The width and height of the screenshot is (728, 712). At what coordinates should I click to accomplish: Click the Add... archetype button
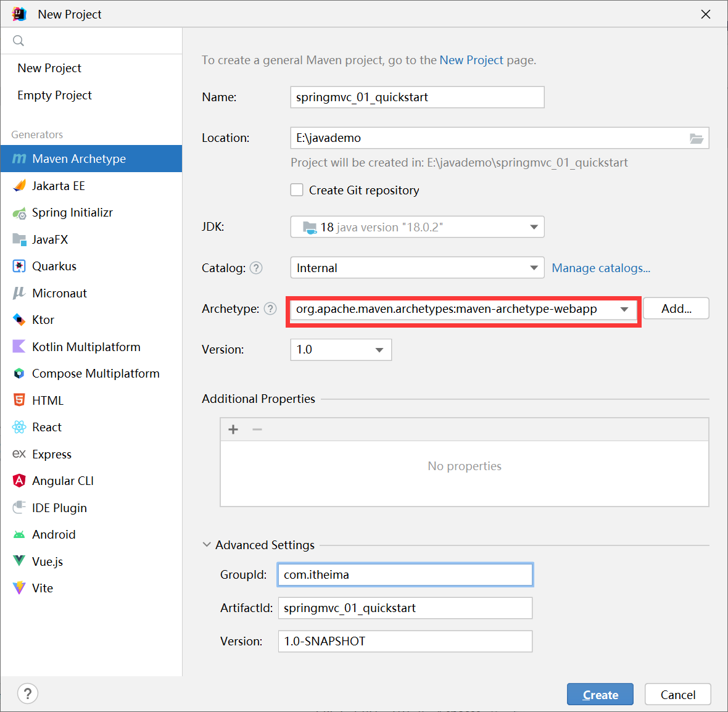pyautogui.click(x=676, y=309)
